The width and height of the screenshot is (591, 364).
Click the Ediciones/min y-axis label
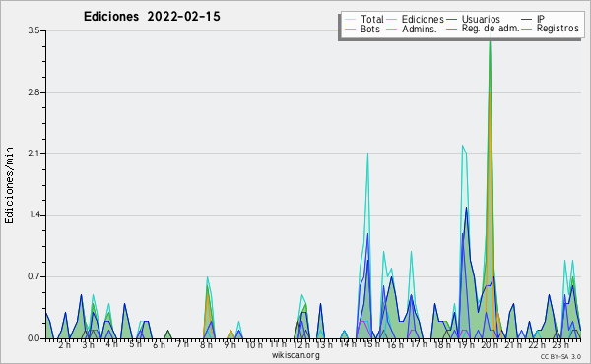coord(9,185)
